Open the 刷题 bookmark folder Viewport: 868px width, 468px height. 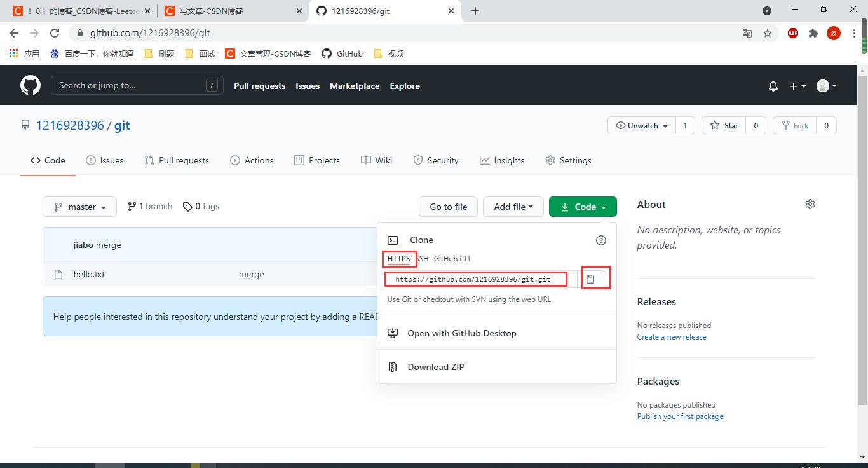pyautogui.click(x=159, y=53)
